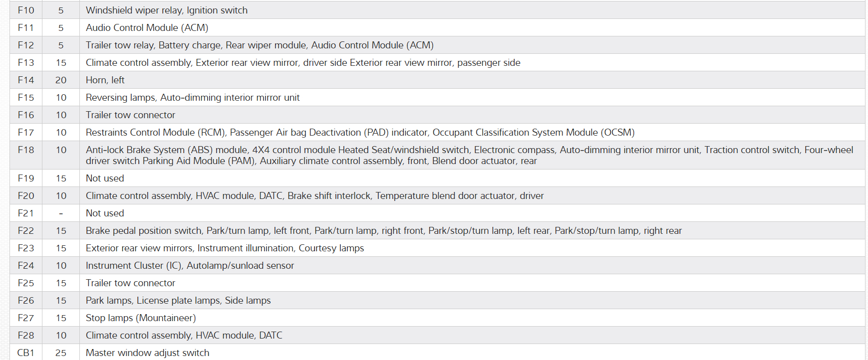The width and height of the screenshot is (868, 360).
Task: Select 'Instrument Cluster (IC), Autolamp/sunload sensor' text
Action: coord(190,266)
